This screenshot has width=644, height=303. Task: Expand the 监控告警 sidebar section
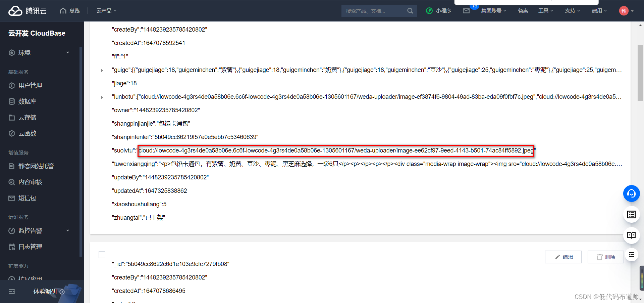(39, 231)
